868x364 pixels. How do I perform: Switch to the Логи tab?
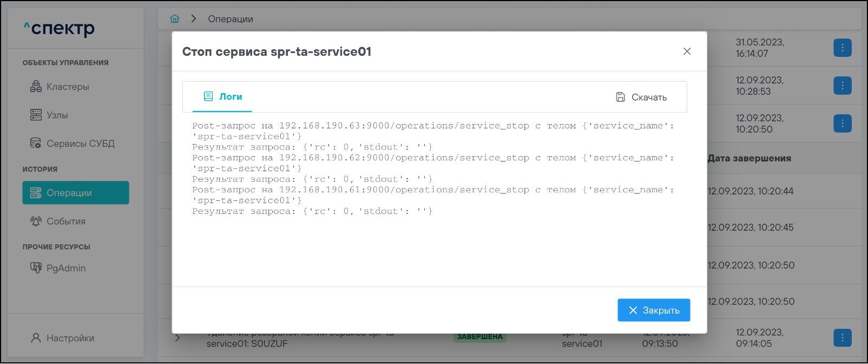click(x=222, y=97)
